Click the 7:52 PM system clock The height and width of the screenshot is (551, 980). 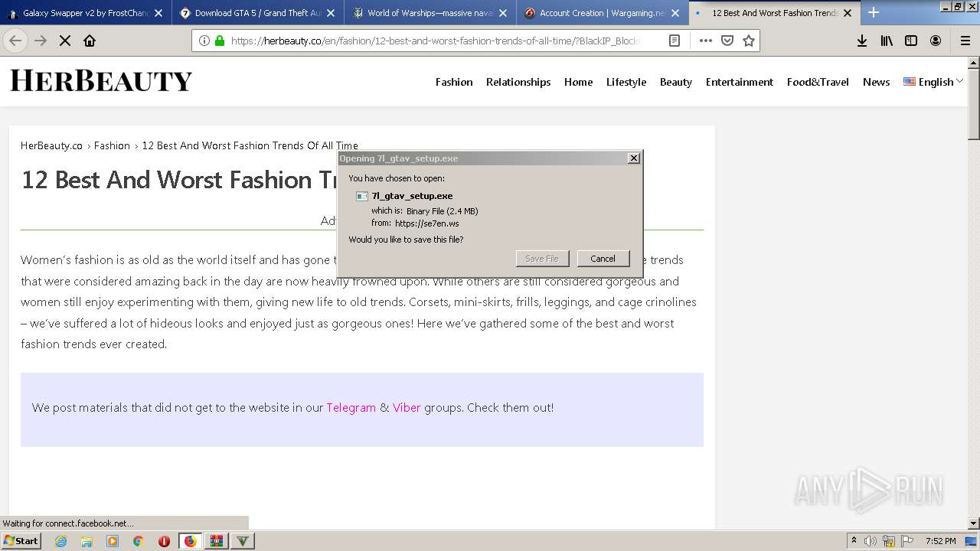tap(940, 541)
